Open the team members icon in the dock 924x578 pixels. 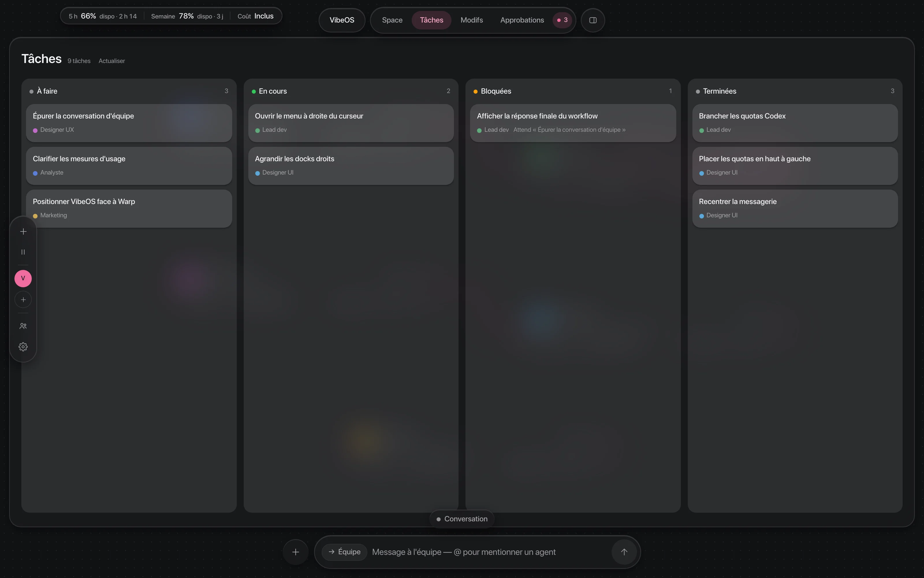pos(23,326)
